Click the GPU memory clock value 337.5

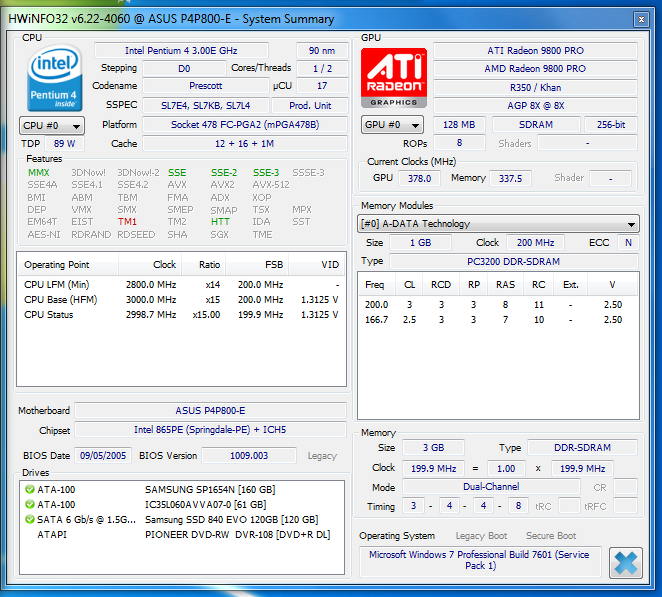(510, 179)
